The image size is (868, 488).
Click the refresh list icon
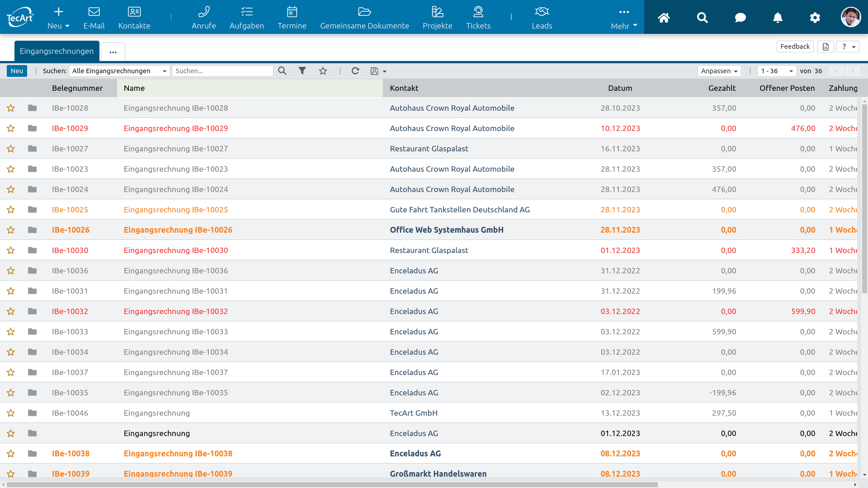355,71
